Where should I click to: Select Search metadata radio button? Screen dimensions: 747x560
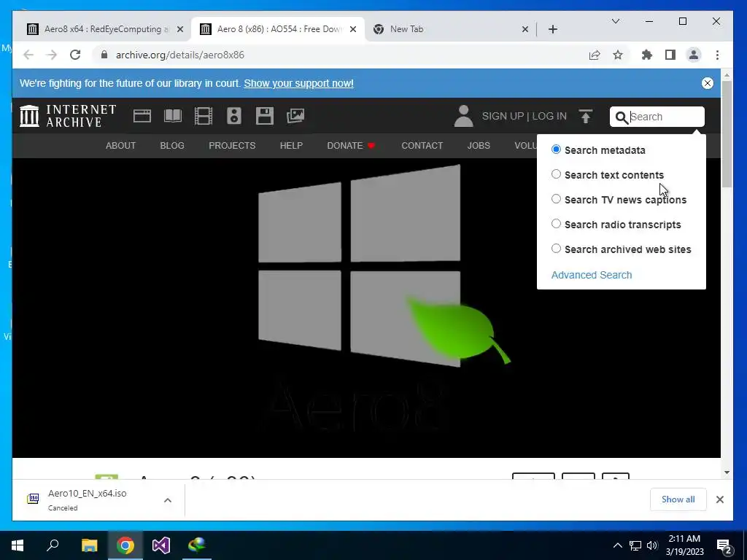tap(556, 149)
